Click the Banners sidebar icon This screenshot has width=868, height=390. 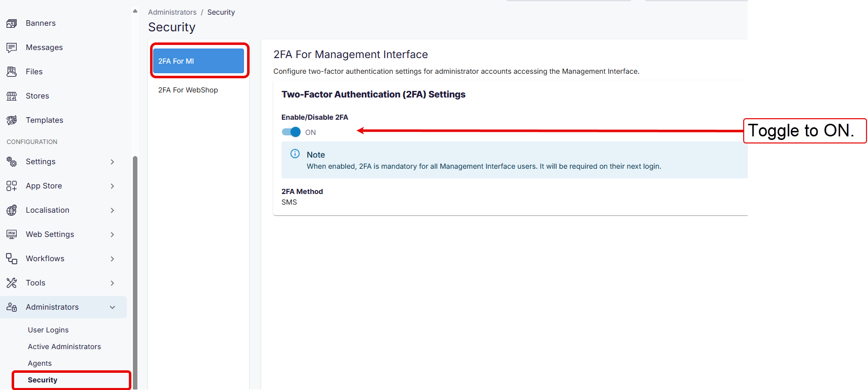(x=12, y=23)
